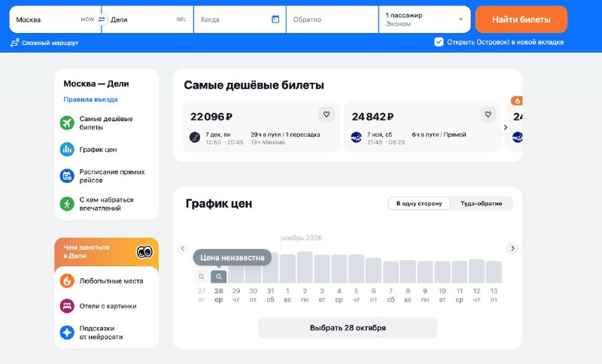The image size is (602, 364).
Task: Click Сложный маршрут link
Action: click(50, 43)
